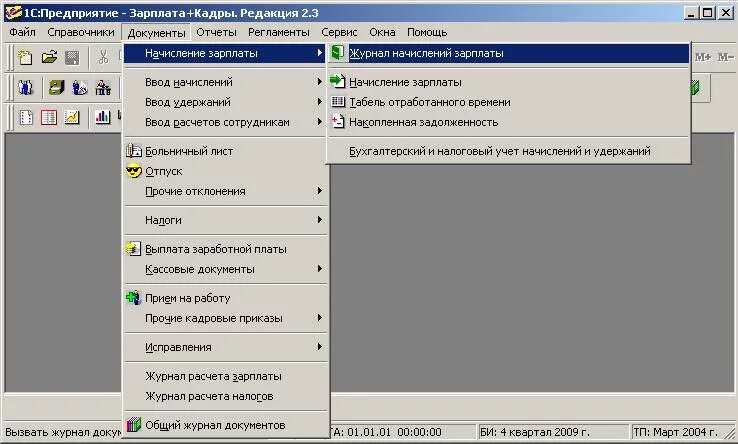The height and width of the screenshot is (444, 738).
Task: Open Общий журнал документов
Action: click(225, 425)
